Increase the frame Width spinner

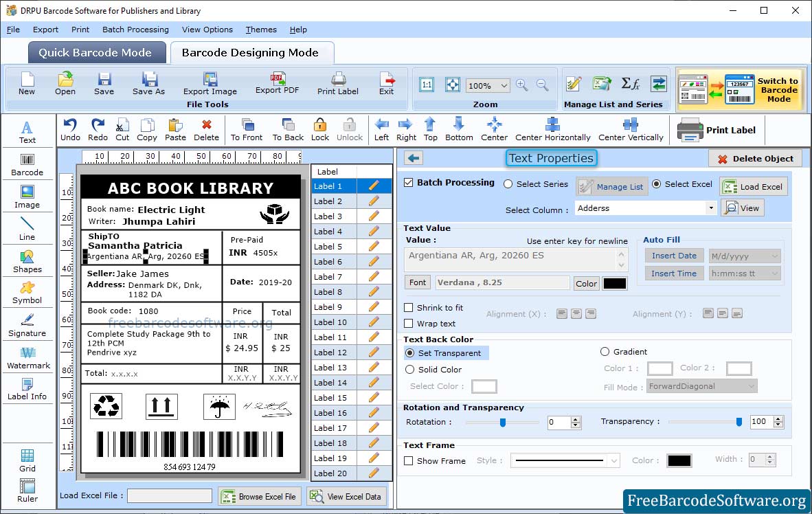coord(770,456)
